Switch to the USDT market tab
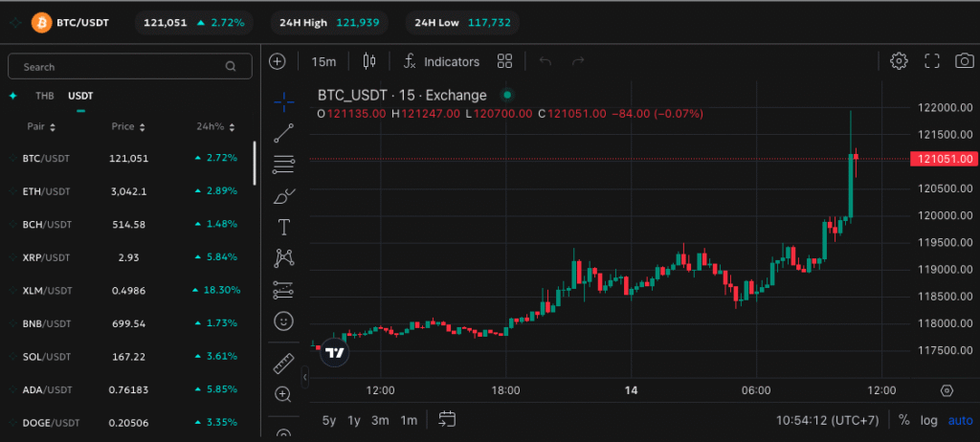 [x=80, y=96]
